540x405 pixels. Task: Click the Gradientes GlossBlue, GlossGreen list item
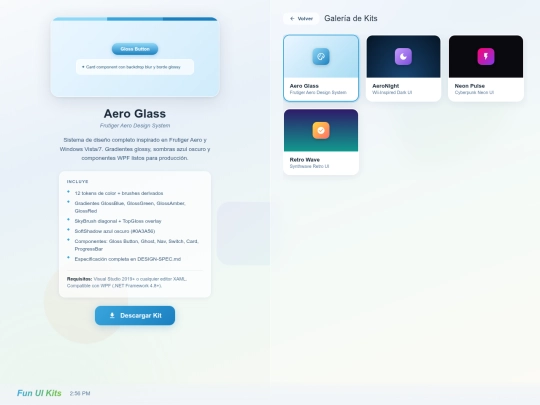point(130,207)
